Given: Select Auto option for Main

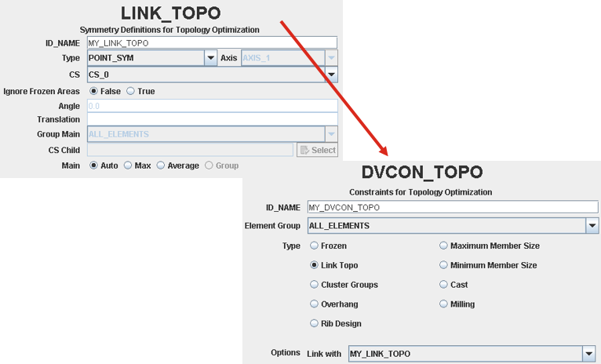Looking at the screenshot, I should (x=94, y=166).
